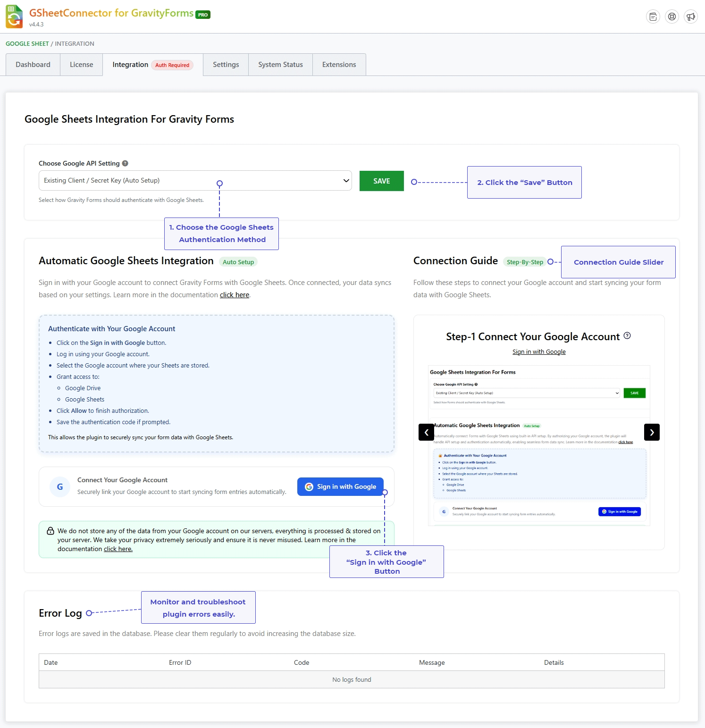
Task: Open the announcements megaphone icon
Action: [691, 17]
